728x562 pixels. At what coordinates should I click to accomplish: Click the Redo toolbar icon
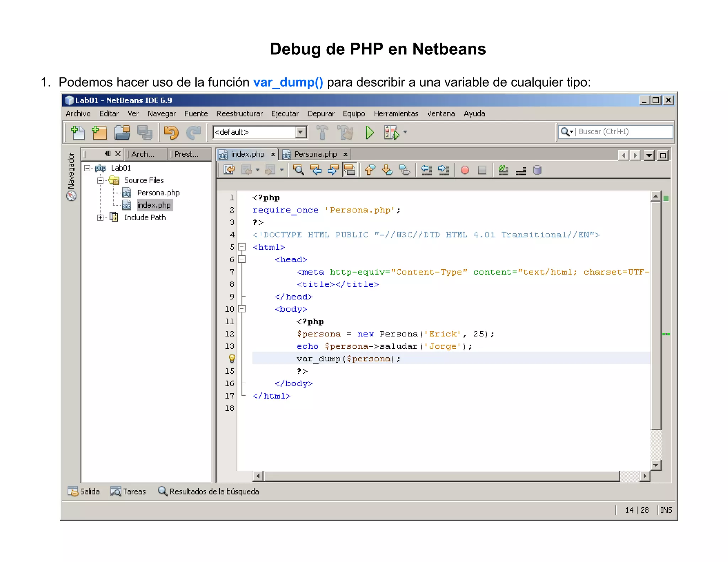(194, 133)
